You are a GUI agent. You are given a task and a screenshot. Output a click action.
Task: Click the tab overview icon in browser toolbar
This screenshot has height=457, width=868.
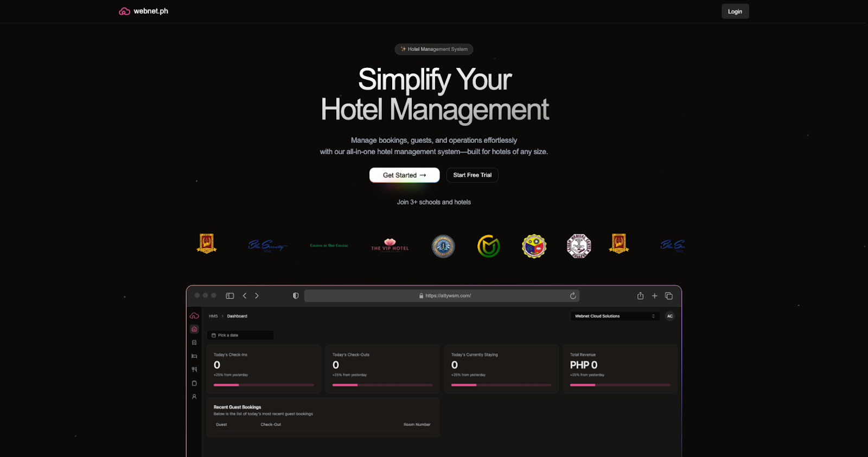(x=669, y=296)
